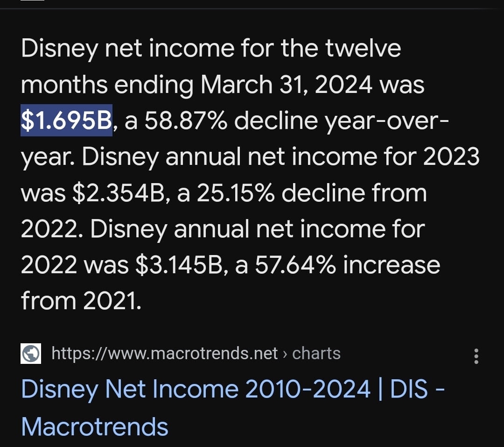Click the word 'Macrotrends' in the result title
The height and width of the screenshot is (447, 504).
point(95,427)
